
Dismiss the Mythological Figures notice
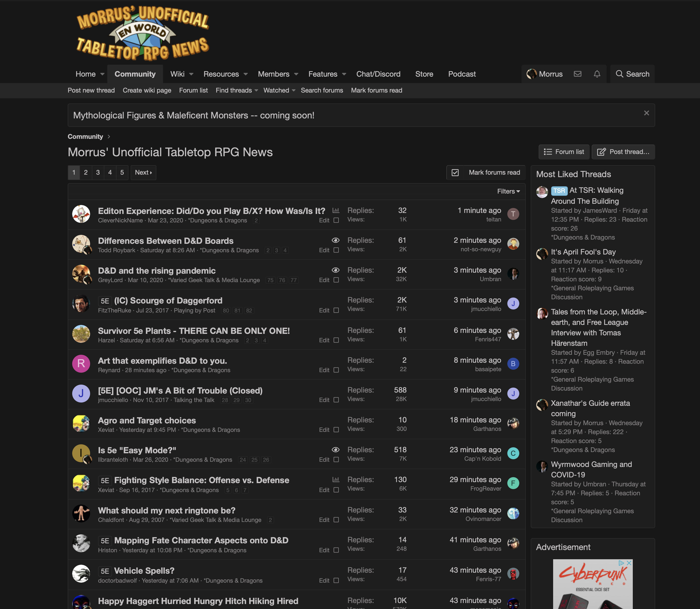point(646,113)
